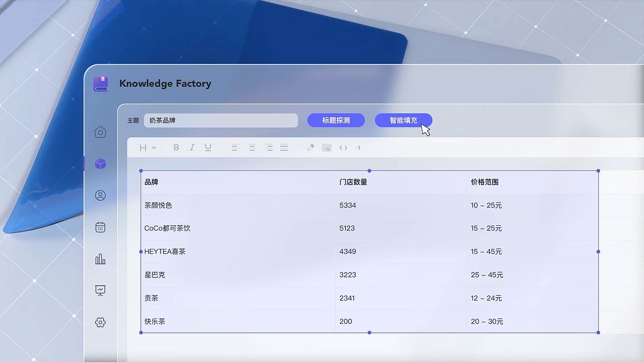This screenshot has height=362, width=644.
Task: Toggle bold formatting
Action: (176, 148)
